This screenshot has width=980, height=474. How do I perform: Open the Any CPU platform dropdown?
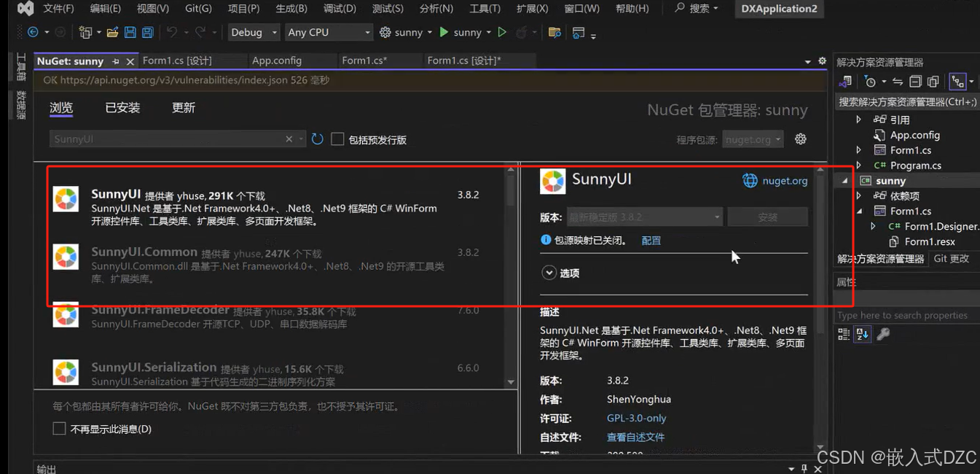tap(328, 32)
